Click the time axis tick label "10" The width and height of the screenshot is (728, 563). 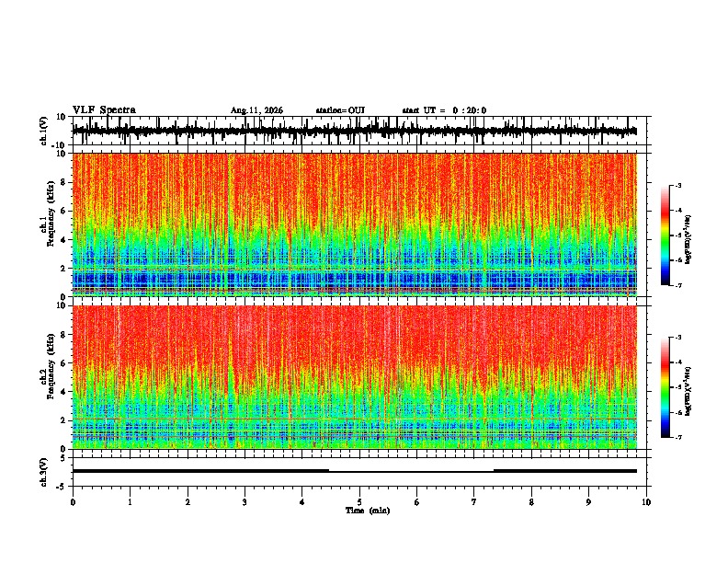(x=646, y=502)
